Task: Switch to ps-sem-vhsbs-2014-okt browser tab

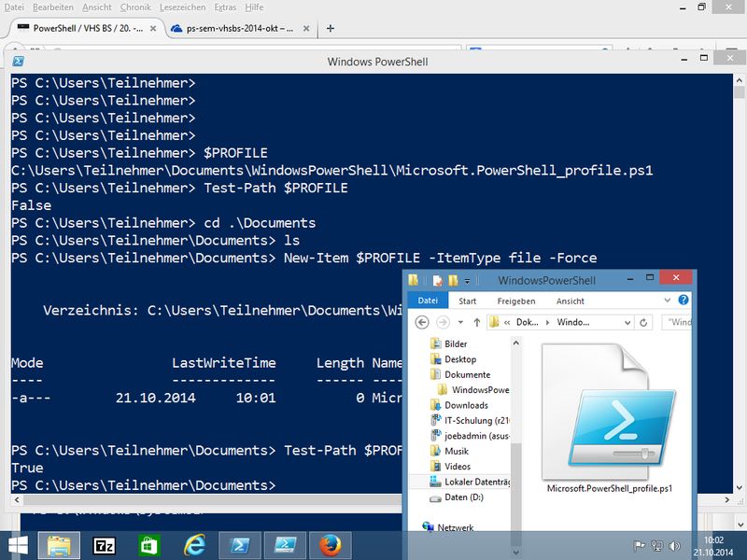Action: [240, 28]
